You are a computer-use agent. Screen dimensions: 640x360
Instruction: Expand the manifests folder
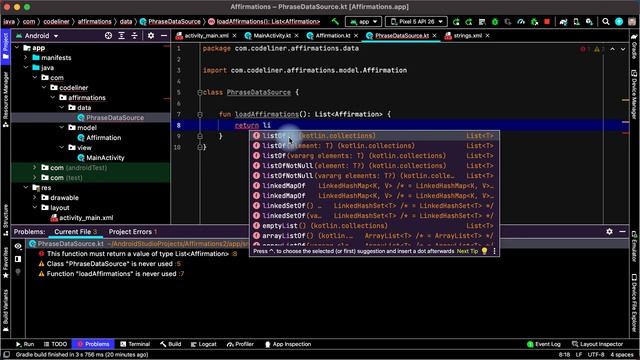pos(26,58)
